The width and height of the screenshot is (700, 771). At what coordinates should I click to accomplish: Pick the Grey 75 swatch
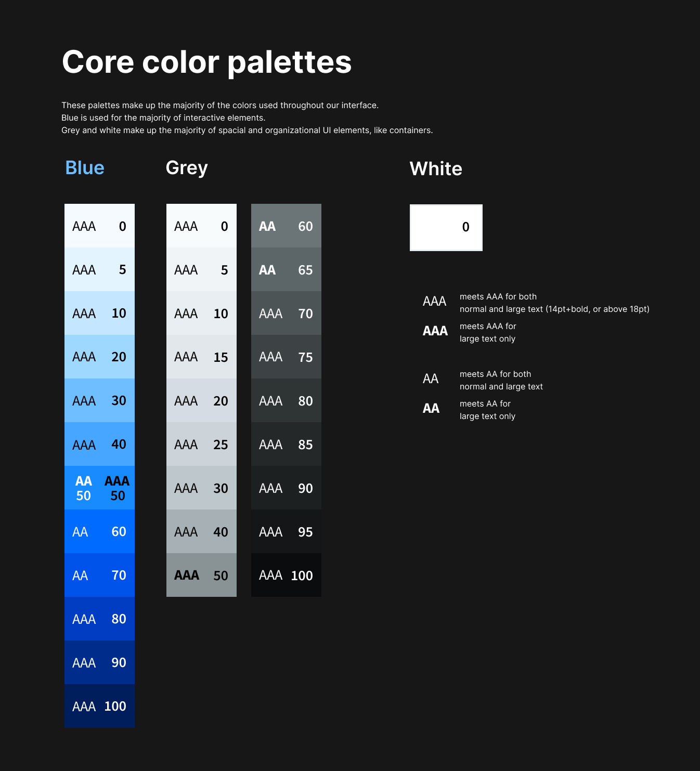pos(286,357)
